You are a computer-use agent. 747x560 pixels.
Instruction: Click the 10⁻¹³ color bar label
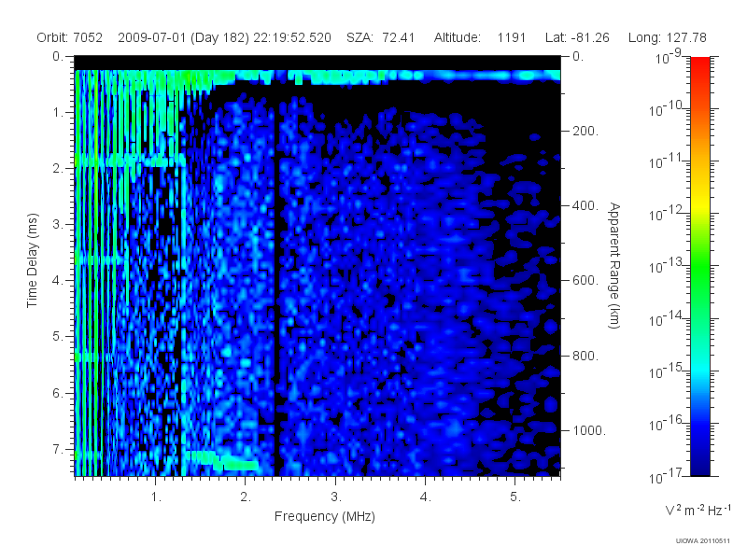666,266
